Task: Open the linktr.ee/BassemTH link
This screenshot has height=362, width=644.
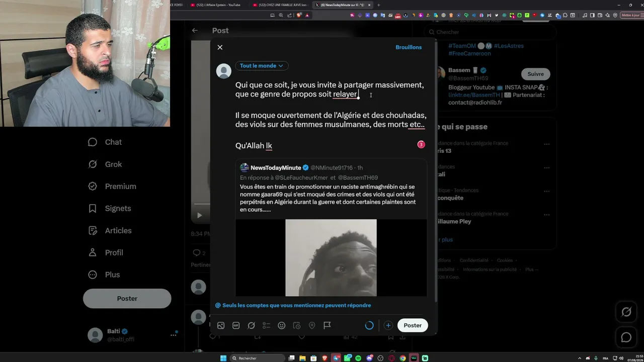Action: pos(474,95)
